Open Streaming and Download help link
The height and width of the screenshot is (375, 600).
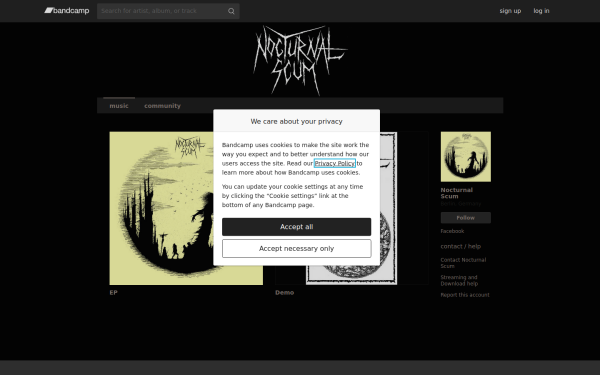pos(459,280)
